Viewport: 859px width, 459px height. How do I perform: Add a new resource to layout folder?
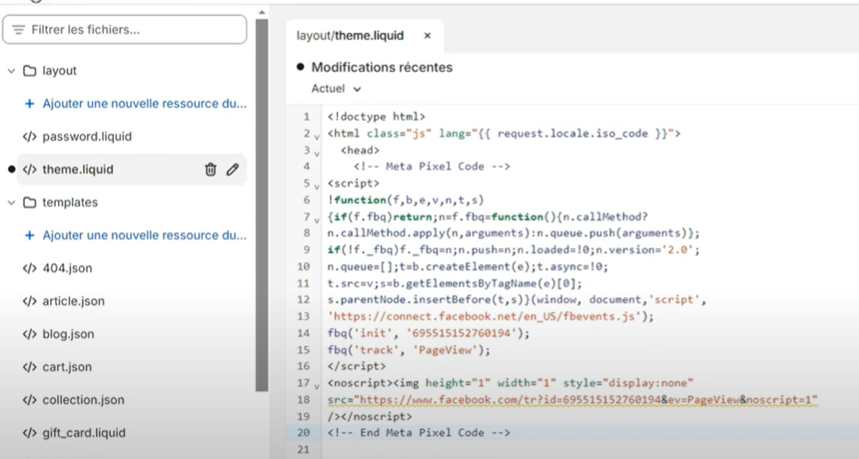pyautogui.click(x=144, y=104)
